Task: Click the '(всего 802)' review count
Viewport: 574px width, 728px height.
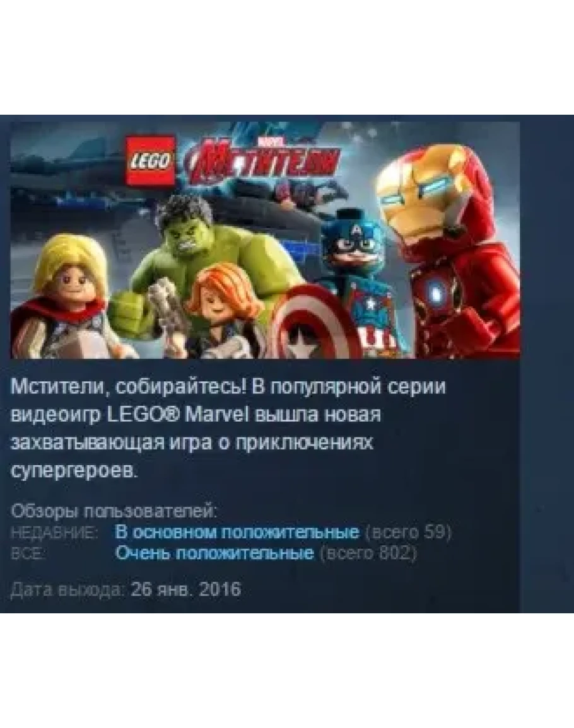Action: click(x=368, y=553)
